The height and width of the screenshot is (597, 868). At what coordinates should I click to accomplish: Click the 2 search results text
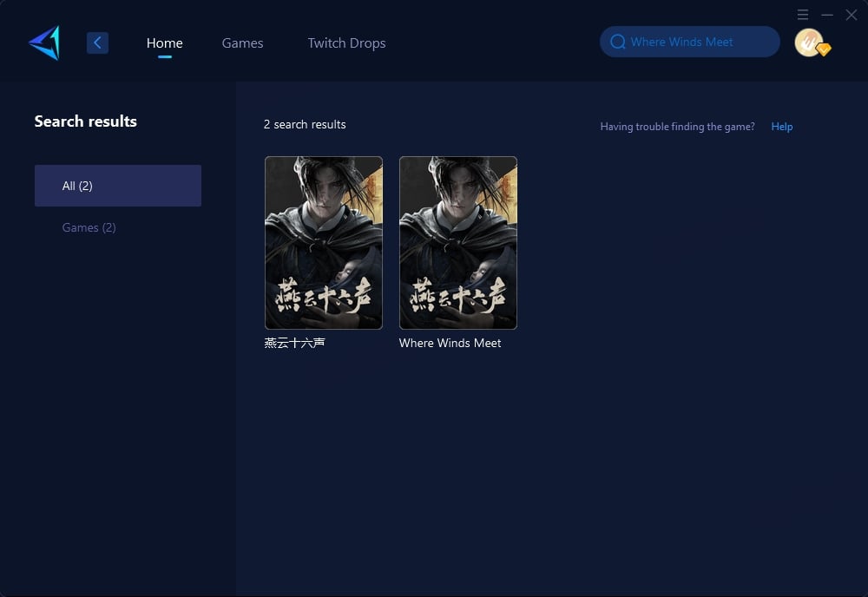click(305, 124)
